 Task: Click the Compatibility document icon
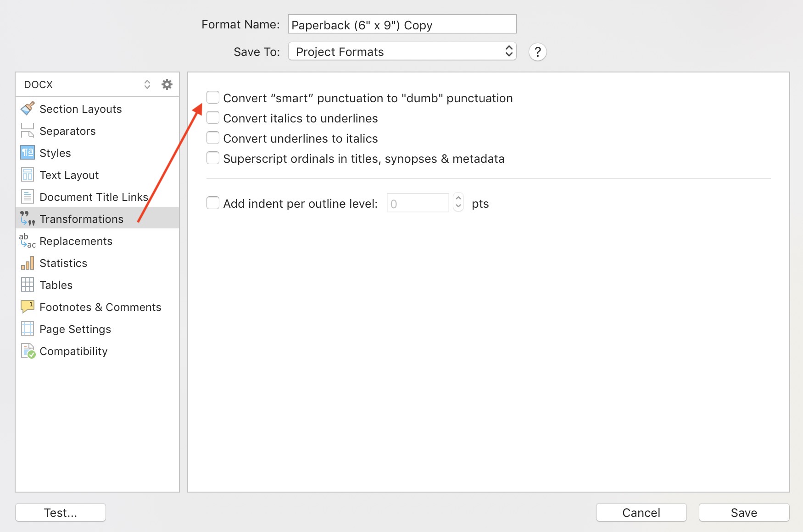[x=28, y=351]
